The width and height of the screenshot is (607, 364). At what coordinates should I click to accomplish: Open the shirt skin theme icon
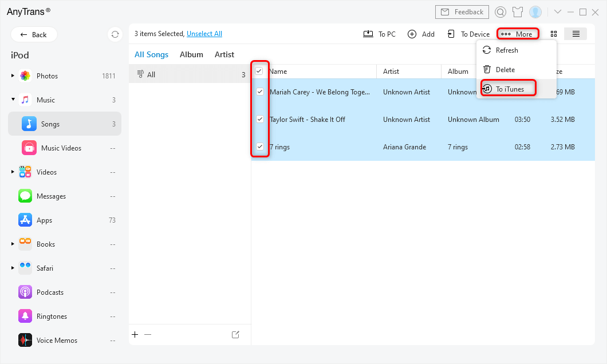518,12
